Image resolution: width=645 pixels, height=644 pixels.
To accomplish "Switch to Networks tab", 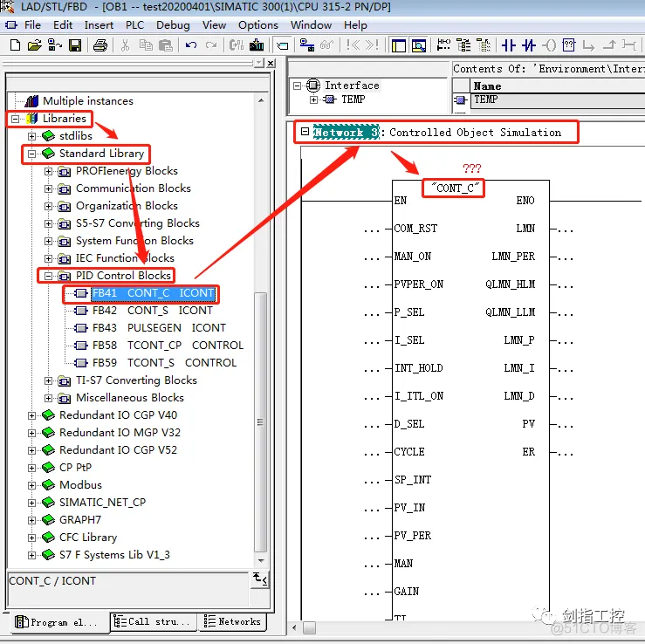I will click(232, 621).
